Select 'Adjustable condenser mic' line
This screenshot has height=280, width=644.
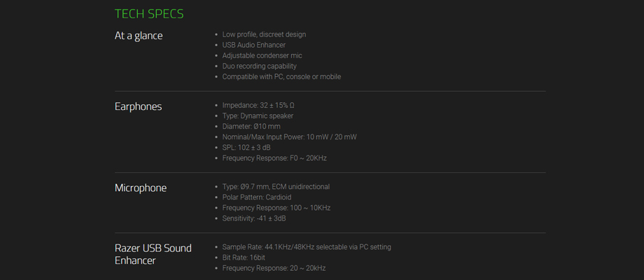262,55
